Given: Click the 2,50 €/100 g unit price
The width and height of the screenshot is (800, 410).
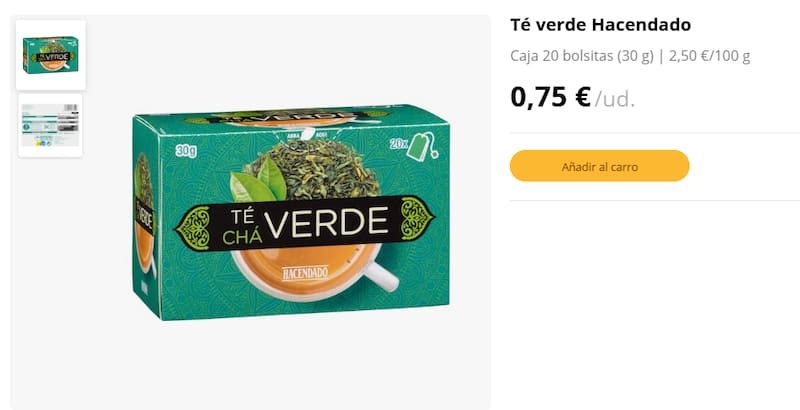Looking at the screenshot, I should click(709, 56).
